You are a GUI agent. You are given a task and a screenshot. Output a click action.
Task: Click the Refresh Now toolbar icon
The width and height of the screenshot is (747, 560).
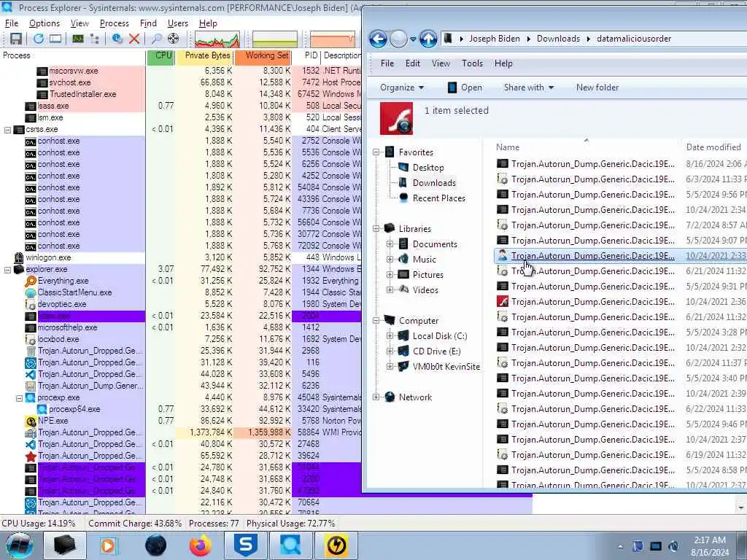(x=39, y=39)
